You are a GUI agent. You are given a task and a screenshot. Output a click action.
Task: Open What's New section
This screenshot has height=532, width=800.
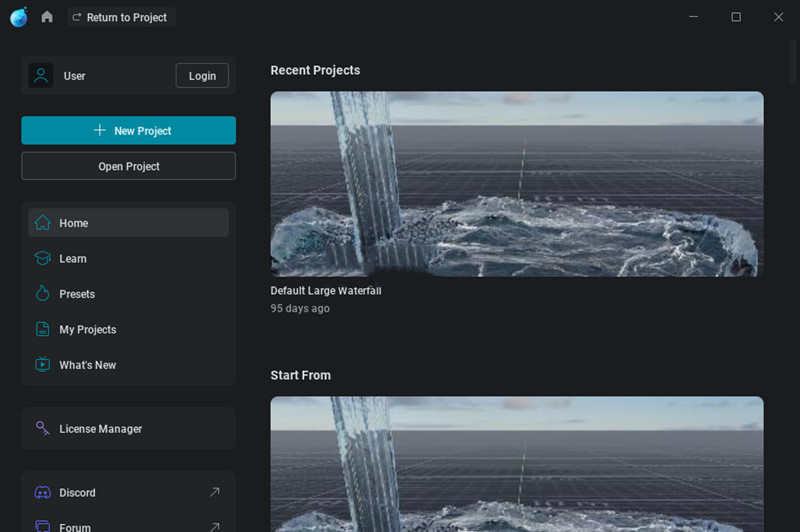coord(129,365)
